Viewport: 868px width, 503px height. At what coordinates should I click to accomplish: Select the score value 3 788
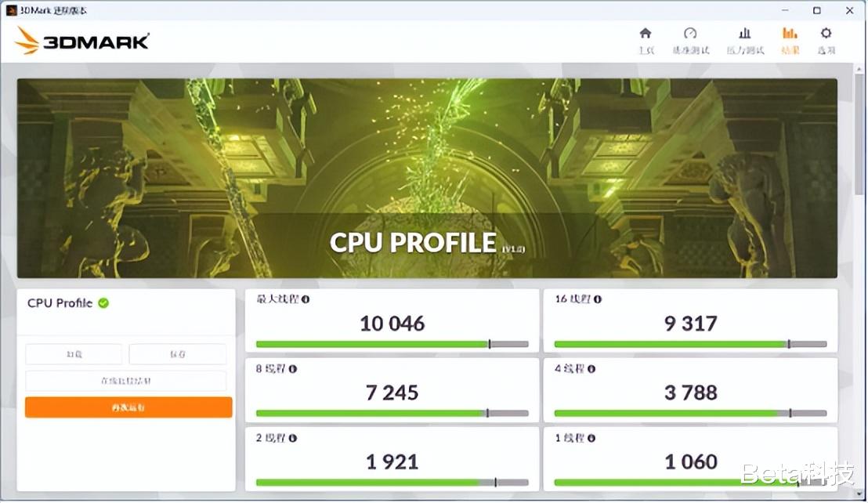coord(690,393)
